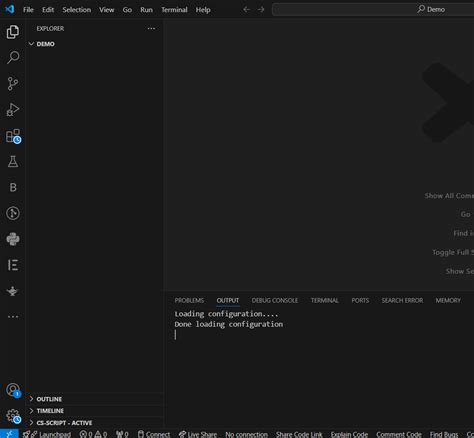Open the list-tree icon below the Python icon

point(13,265)
